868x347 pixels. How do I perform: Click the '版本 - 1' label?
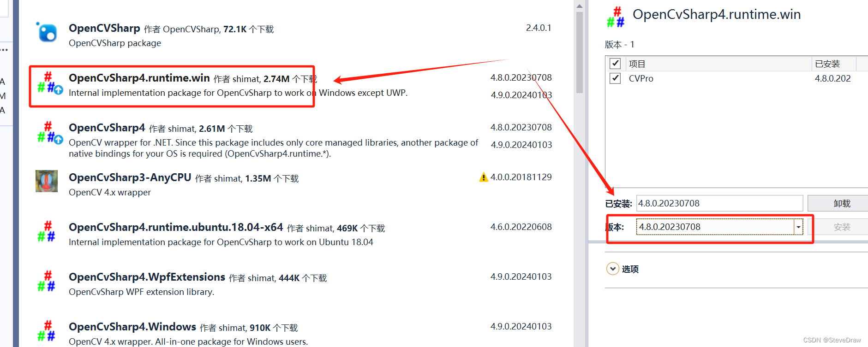[620, 44]
